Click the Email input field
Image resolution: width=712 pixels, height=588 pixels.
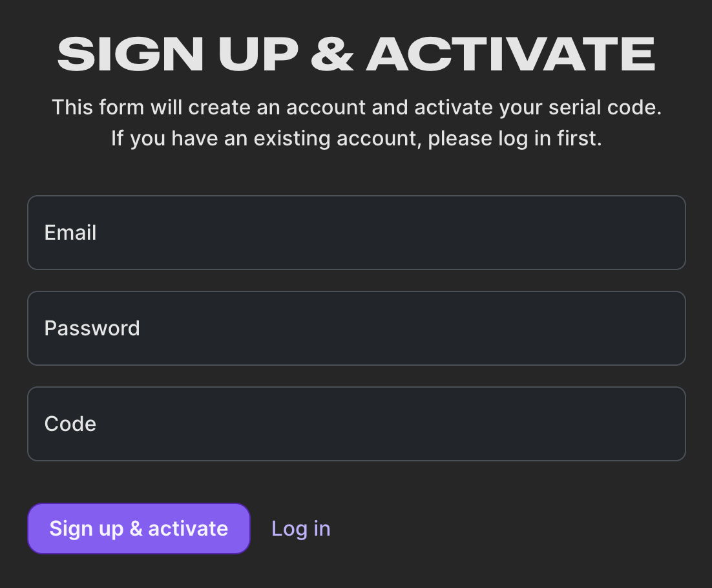point(356,233)
